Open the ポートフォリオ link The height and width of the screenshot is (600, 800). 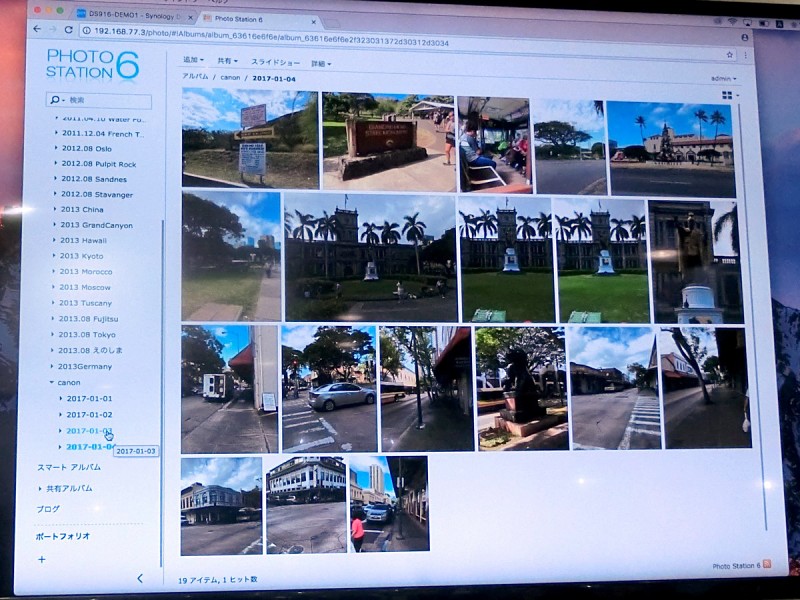(x=63, y=536)
